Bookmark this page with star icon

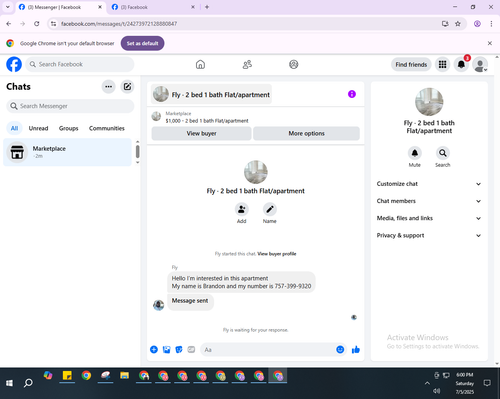458,24
